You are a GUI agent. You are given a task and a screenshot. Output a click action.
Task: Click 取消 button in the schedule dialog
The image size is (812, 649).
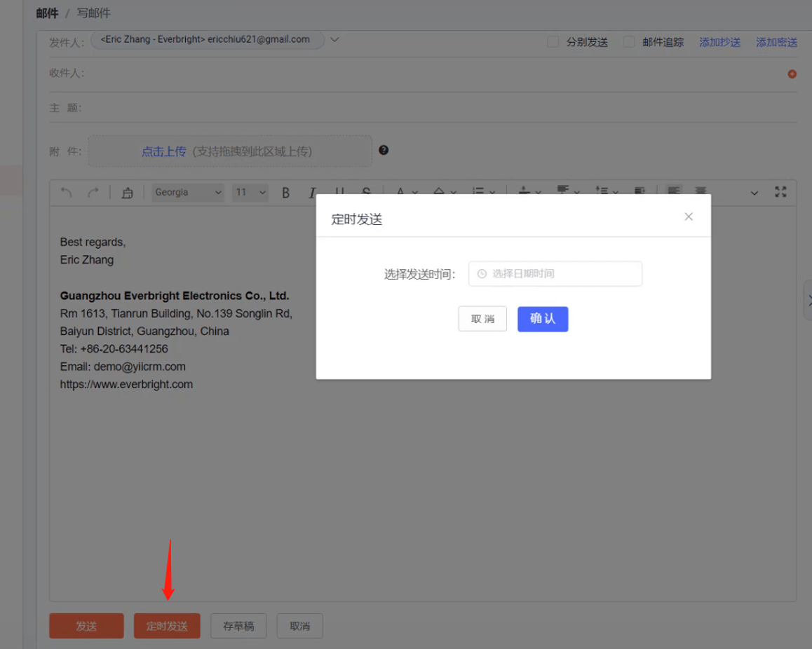(482, 319)
